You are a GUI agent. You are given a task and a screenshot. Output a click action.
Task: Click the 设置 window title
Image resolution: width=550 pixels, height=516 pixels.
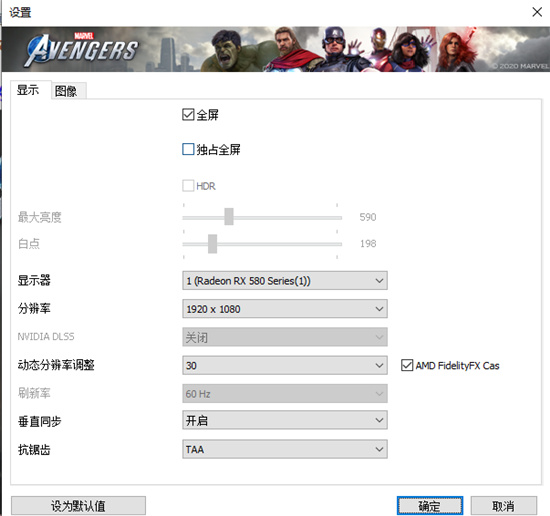click(x=20, y=13)
